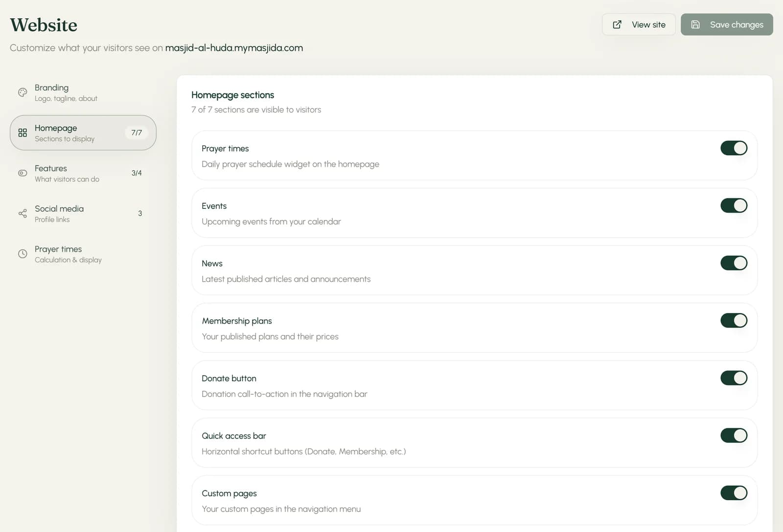
Task: Open the Branding settings tab
Action: pyautogui.click(x=83, y=92)
